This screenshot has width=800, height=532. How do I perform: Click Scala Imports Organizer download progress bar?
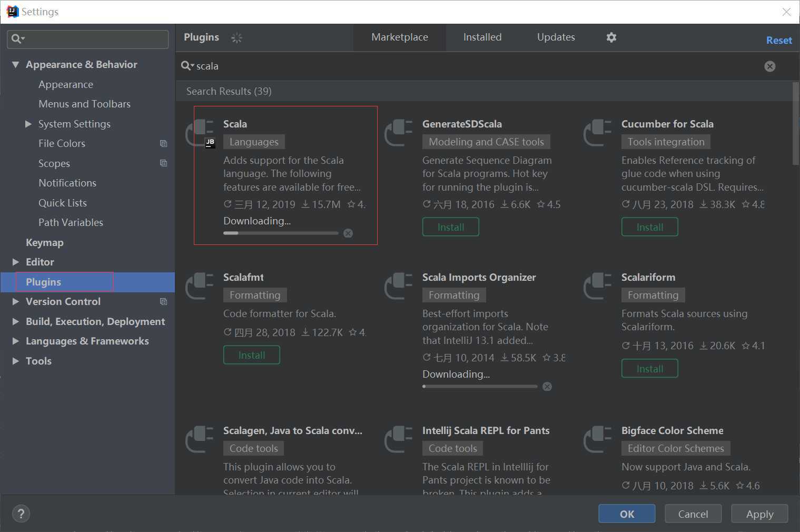click(480, 386)
